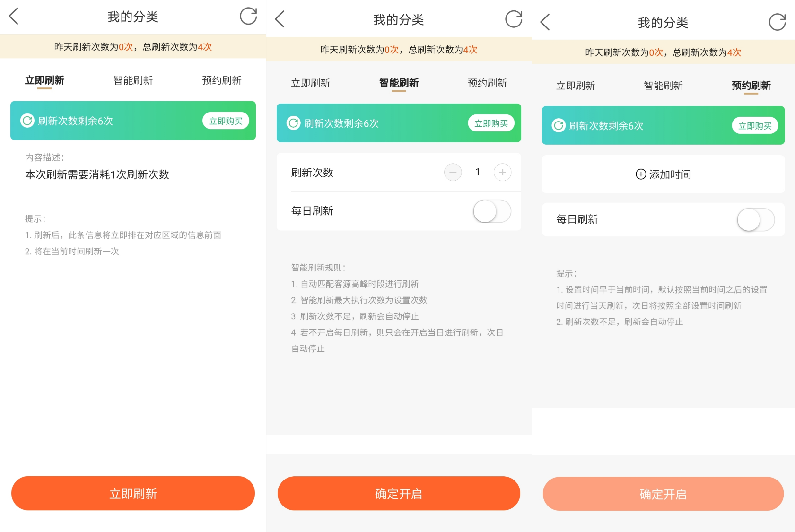
Task: Tap 我的分类 title on right screen
Action: (x=663, y=23)
